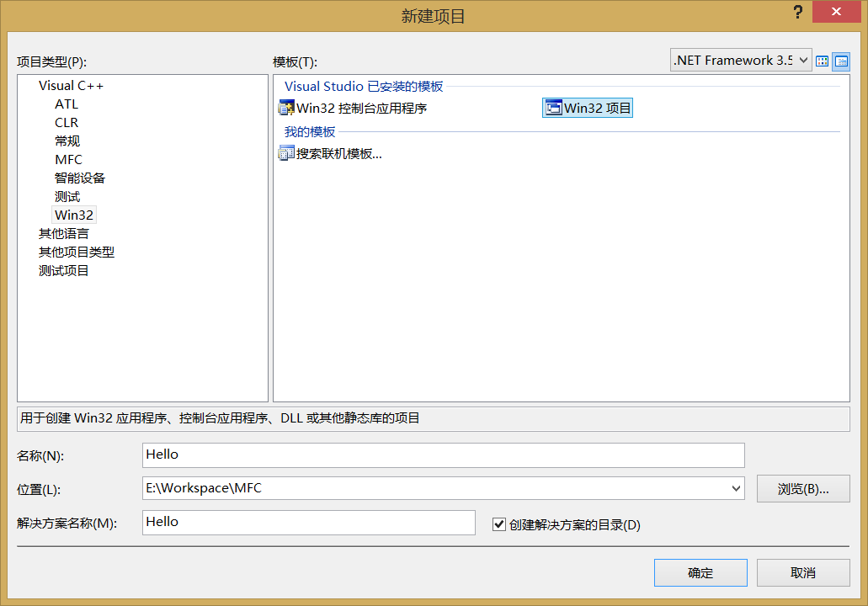
Task: Select CLR project type
Action: (x=67, y=122)
